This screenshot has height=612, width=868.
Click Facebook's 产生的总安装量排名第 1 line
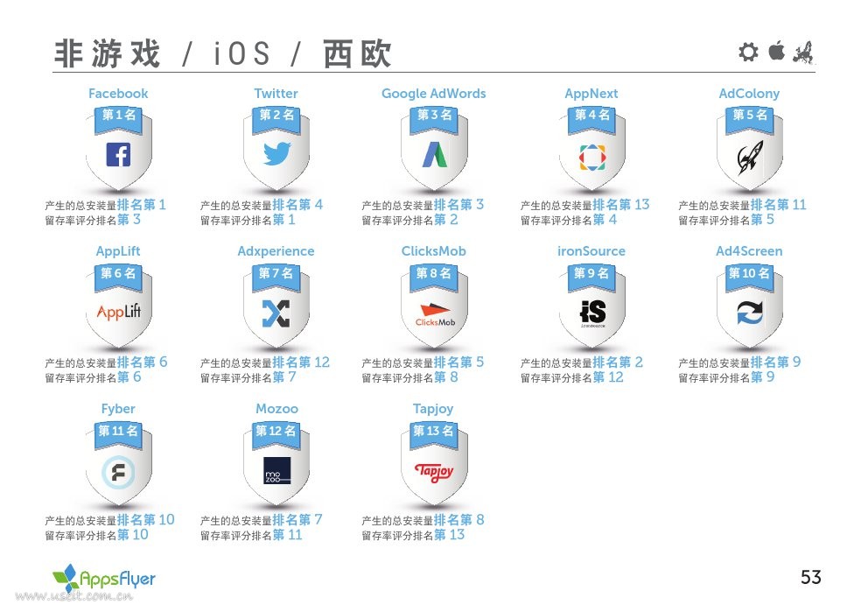click(106, 205)
